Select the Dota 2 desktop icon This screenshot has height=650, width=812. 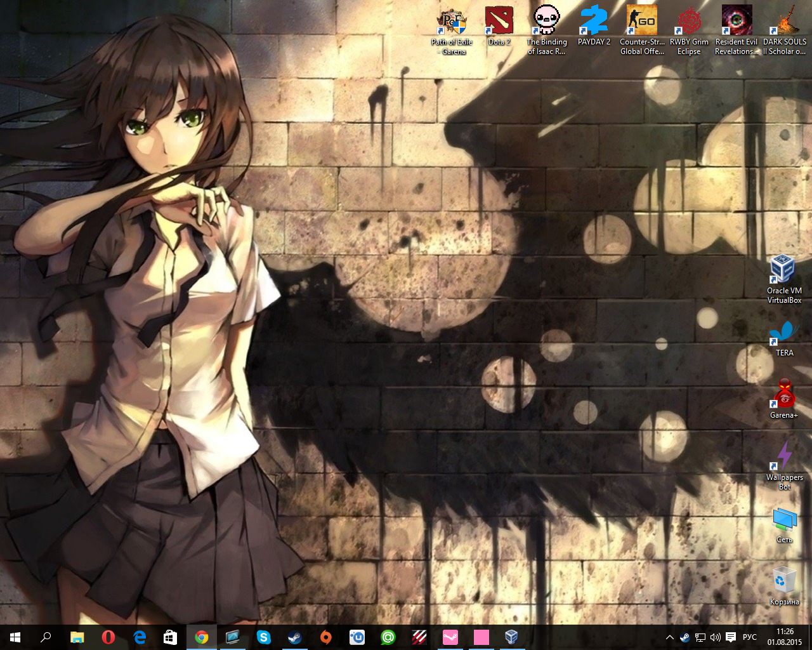point(499,27)
